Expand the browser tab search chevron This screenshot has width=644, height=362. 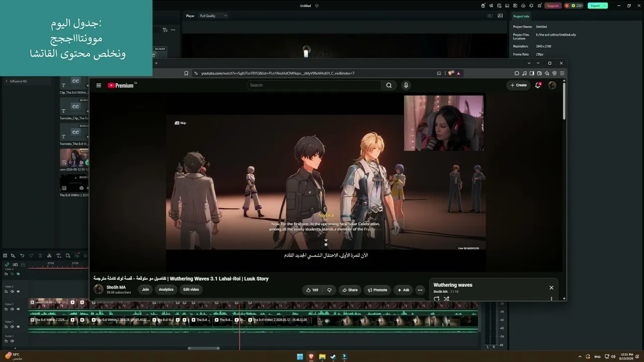pyautogui.click(x=529, y=63)
